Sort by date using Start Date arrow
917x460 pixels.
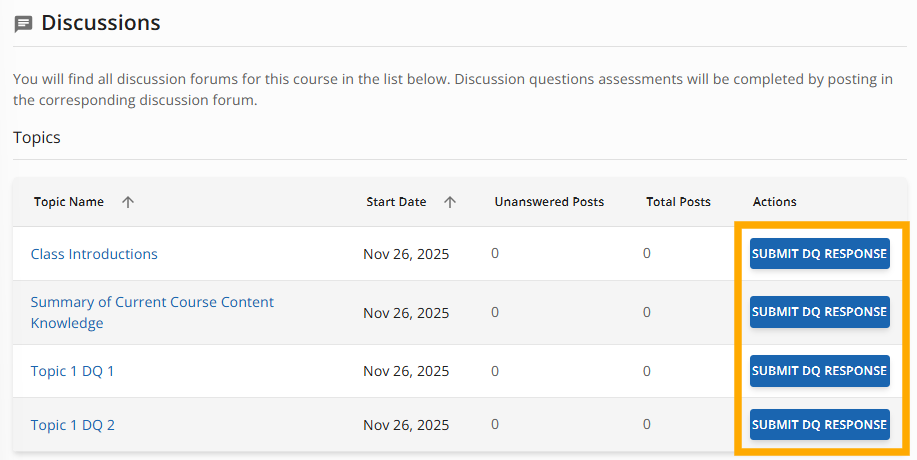(x=450, y=202)
